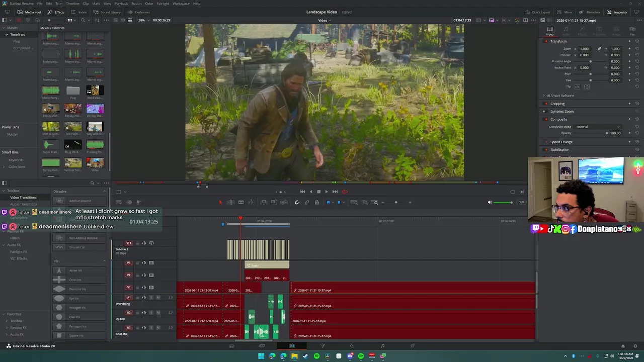Select the Selection Mode arrow tool

220,203
